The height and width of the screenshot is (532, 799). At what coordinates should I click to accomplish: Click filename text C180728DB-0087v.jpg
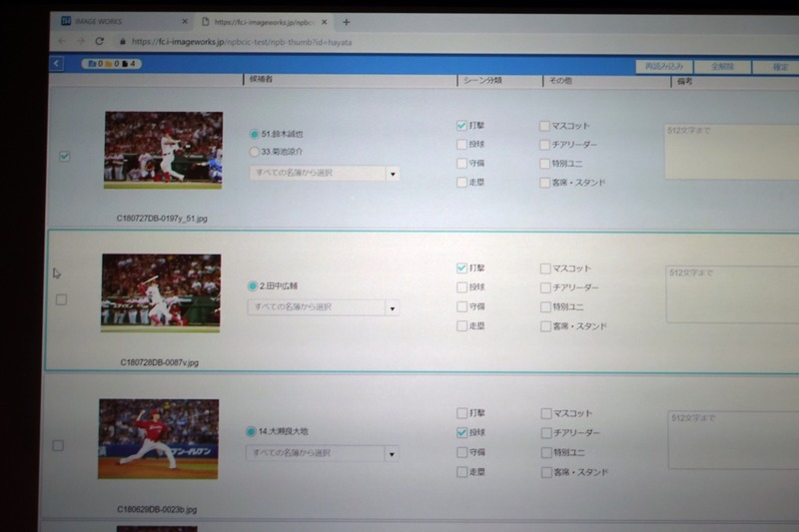160,362
